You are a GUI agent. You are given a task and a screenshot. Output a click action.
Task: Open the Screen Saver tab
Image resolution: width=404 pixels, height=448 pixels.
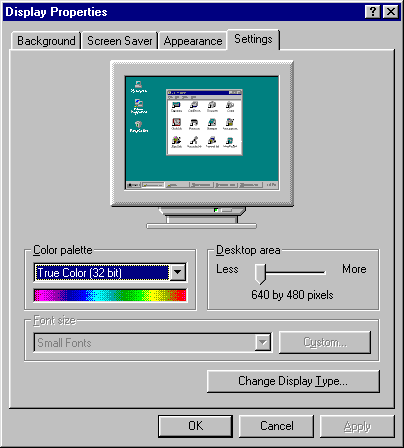[119, 41]
